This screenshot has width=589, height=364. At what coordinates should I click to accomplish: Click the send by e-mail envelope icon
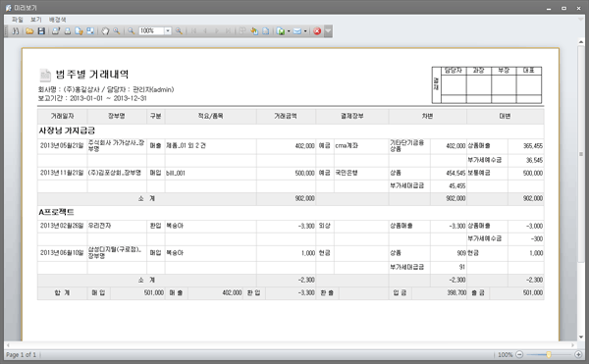click(297, 31)
